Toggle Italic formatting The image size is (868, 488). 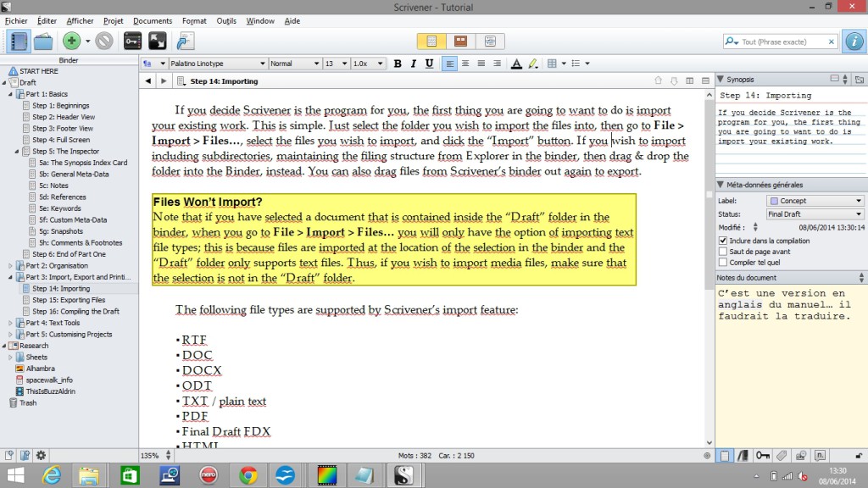[413, 64]
